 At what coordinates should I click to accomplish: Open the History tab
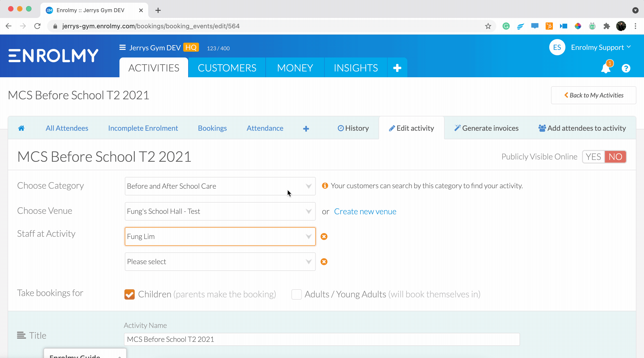(x=353, y=128)
